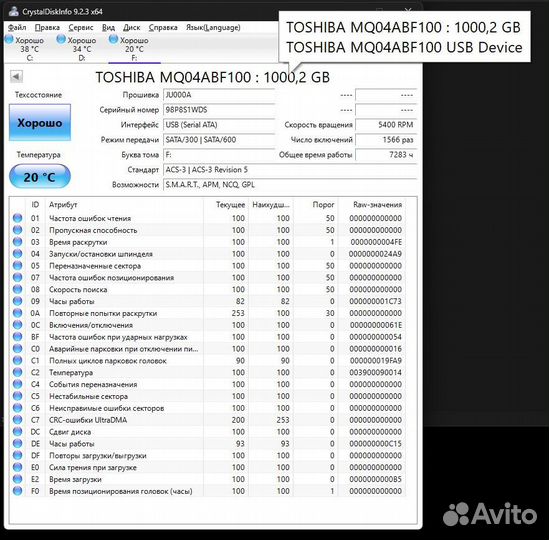Click status icon for F0 Время позиционирования головок

(x=18, y=491)
